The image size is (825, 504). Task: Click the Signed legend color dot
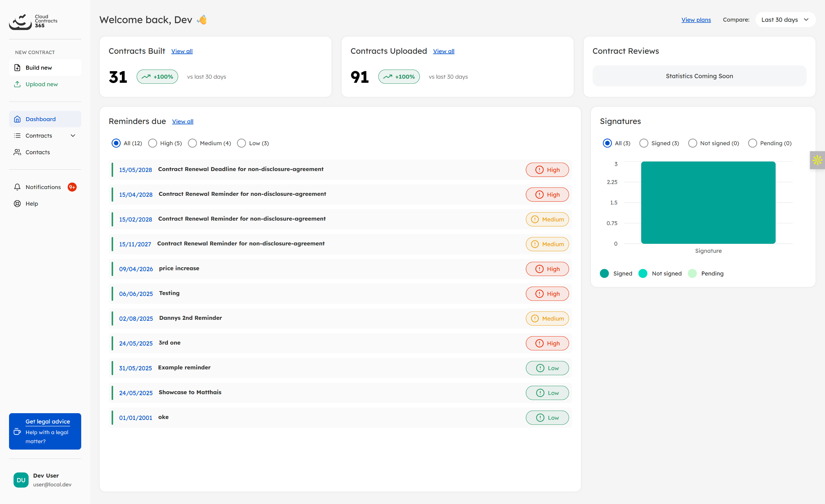pos(604,273)
